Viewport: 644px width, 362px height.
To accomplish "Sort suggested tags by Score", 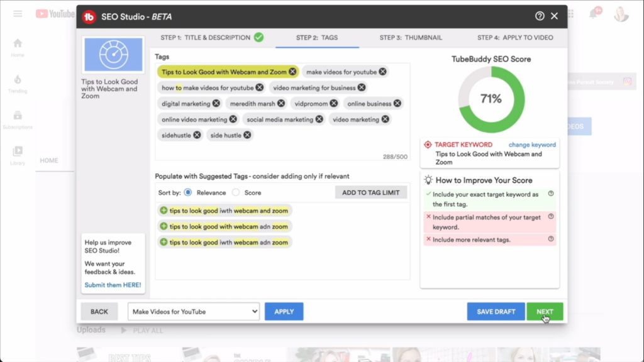I will pos(236,192).
